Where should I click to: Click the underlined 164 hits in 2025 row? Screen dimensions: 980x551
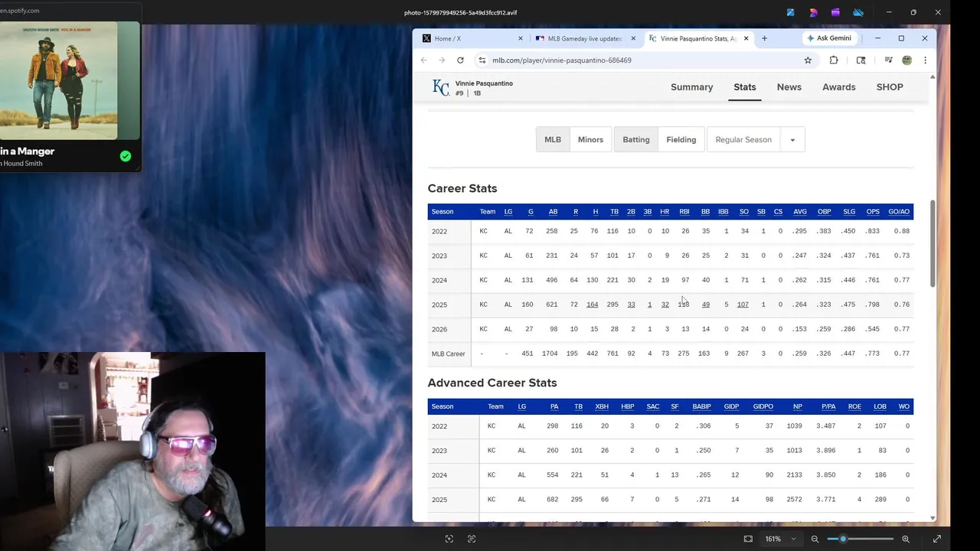coord(592,305)
